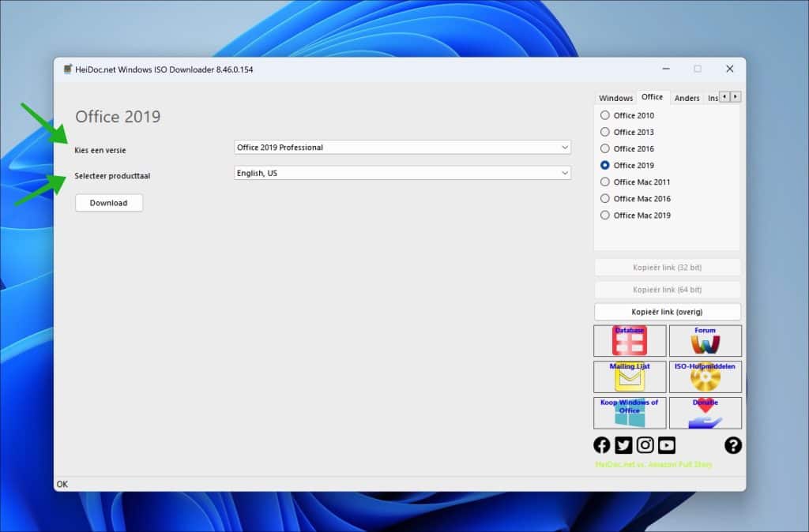The height and width of the screenshot is (532, 809).
Task: Minimize the ISO Downloader window
Action: [666, 69]
